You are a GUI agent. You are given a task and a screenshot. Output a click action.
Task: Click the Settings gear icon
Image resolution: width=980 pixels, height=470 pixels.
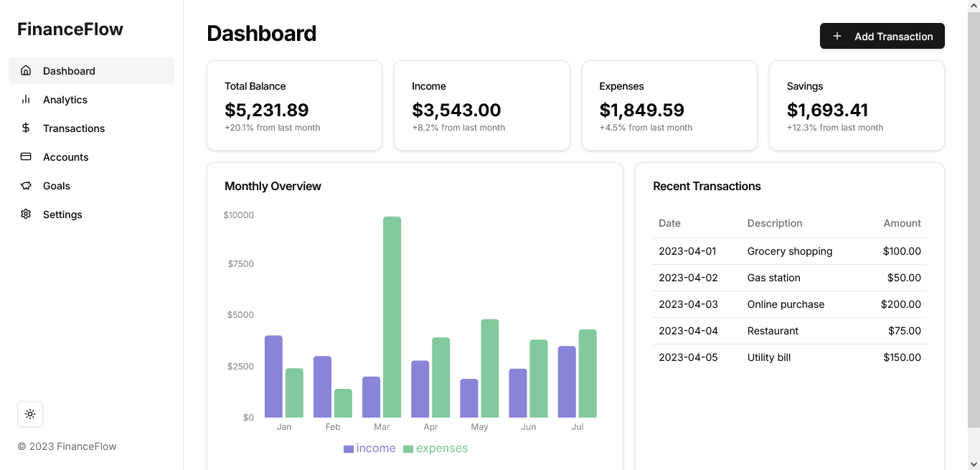(x=26, y=214)
